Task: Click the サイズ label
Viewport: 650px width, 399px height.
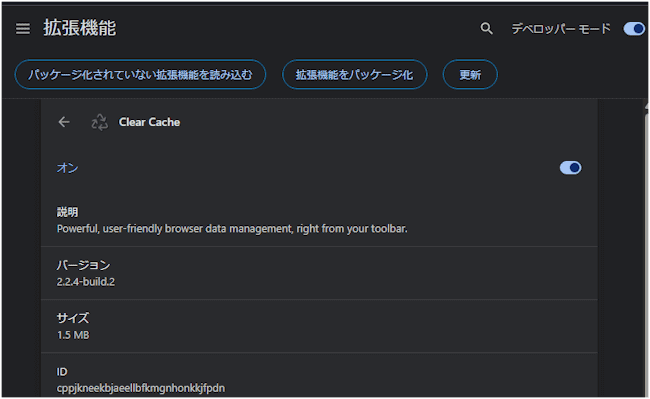Action: (73, 318)
